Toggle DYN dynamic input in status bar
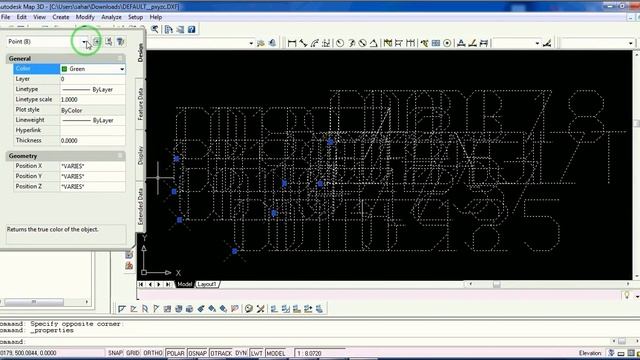The height and width of the screenshot is (360, 640). point(241,353)
